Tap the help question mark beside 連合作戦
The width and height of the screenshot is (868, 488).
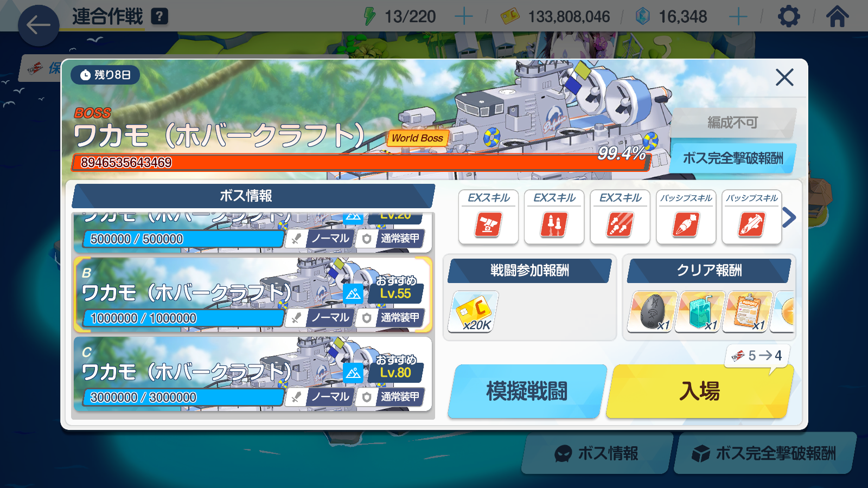(x=159, y=17)
